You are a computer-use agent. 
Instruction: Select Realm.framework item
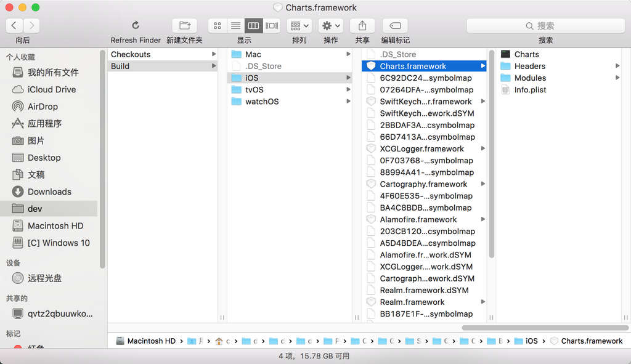(x=424, y=302)
